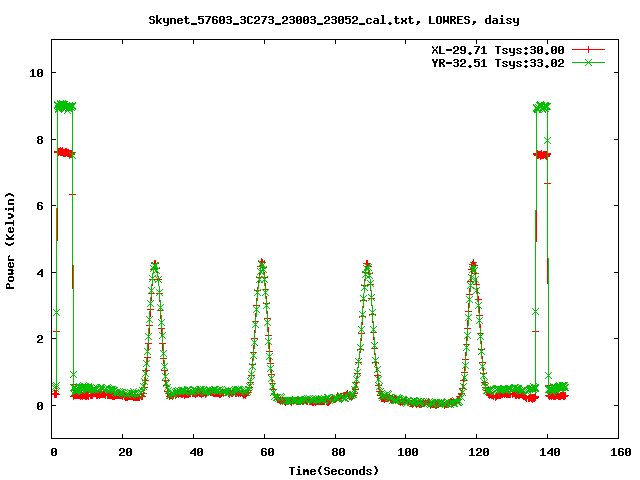This screenshot has height=480, width=640.
Task: Click the green calibration plateau at plot start
Action: [x=64, y=105]
